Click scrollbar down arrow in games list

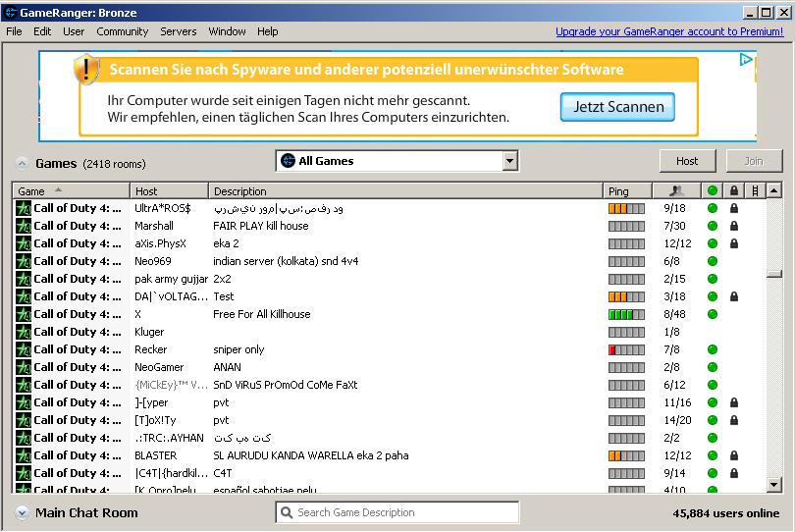pyautogui.click(x=773, y=484)
